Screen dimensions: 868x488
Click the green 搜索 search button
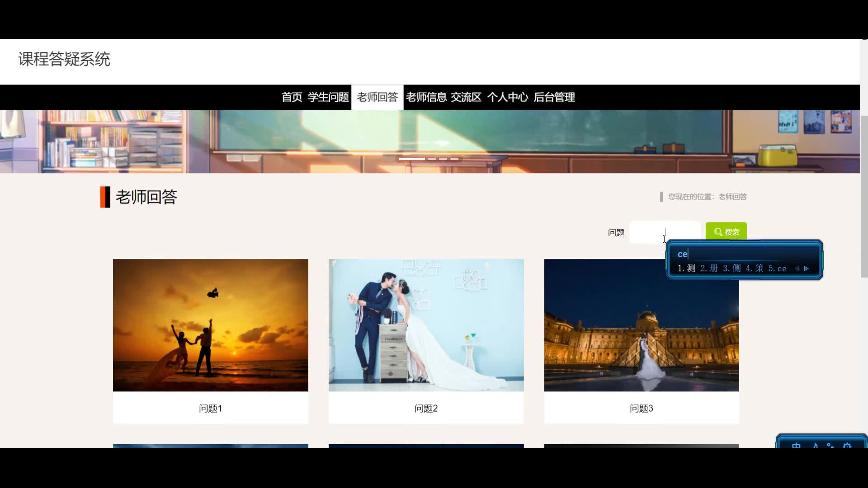pyautogui.click(x=726, y=232)
